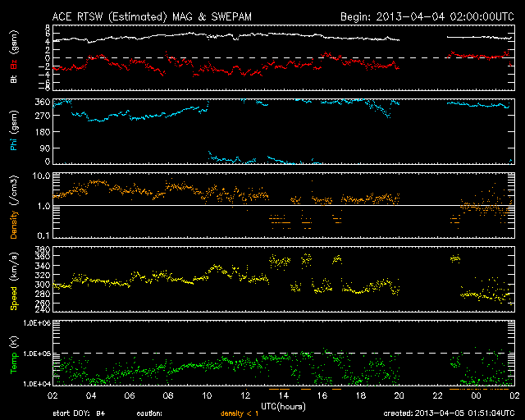
Task: Click the '14' hour label on the time axis
Action: coord(284,396)
